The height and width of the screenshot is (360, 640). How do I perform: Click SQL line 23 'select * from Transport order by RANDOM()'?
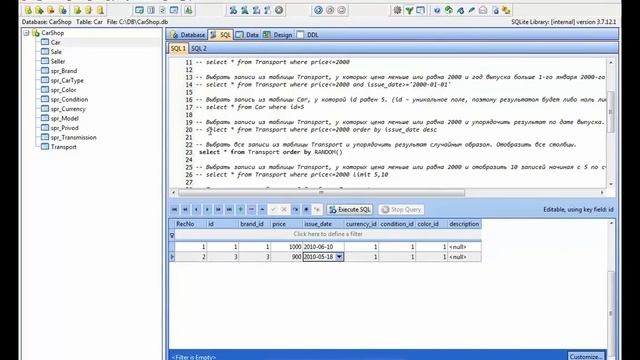point(271,152)
